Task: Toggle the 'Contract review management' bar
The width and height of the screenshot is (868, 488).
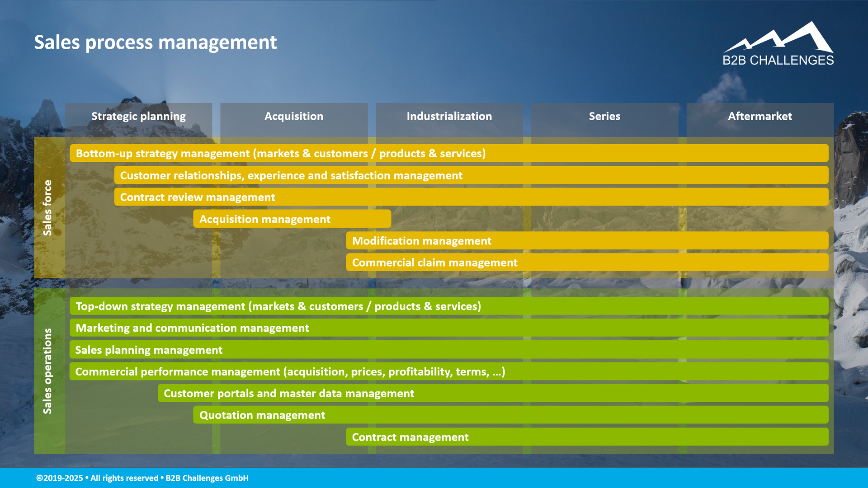Action: (197, 197)
